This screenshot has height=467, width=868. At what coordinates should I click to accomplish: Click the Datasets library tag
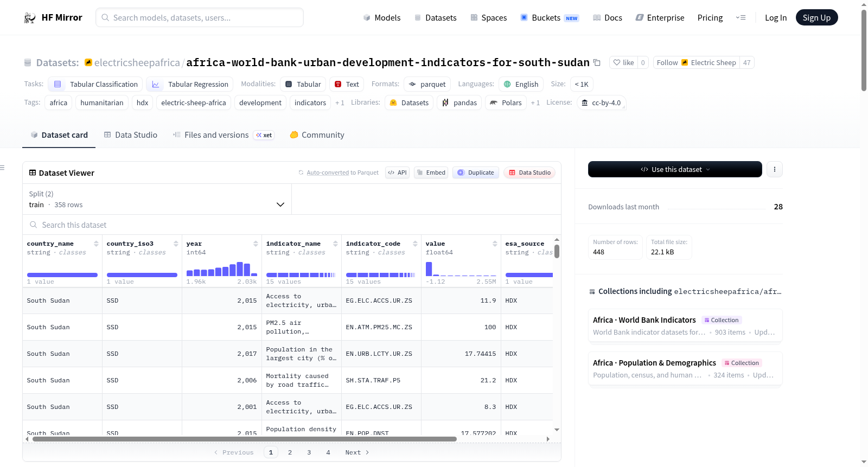[409, 103]
